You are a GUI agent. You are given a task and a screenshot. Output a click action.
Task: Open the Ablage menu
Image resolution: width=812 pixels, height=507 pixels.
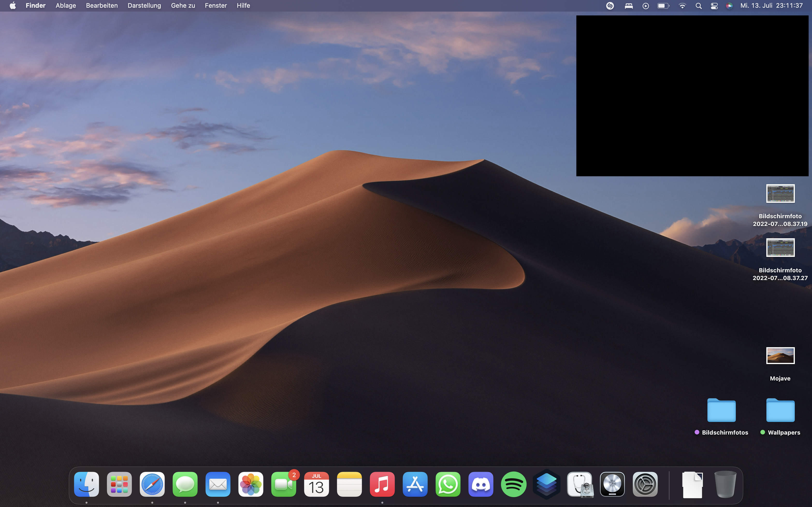[x=66, y=6]
